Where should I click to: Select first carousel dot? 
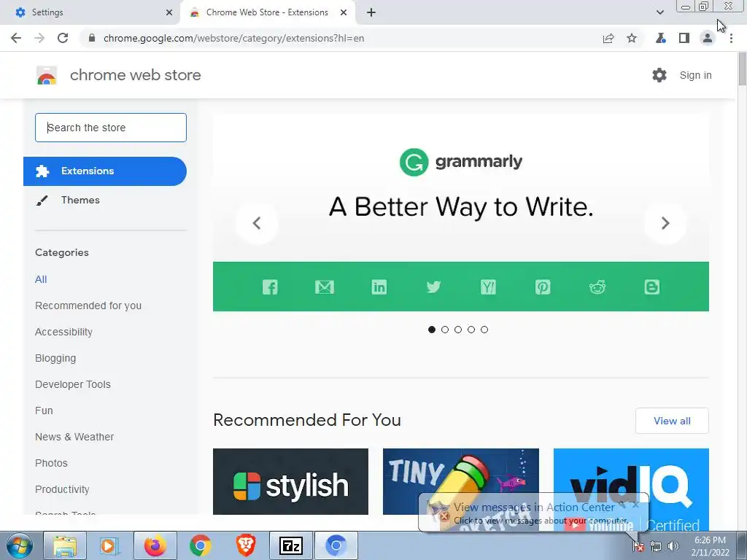pyautogui.click(x=432, y=330)
